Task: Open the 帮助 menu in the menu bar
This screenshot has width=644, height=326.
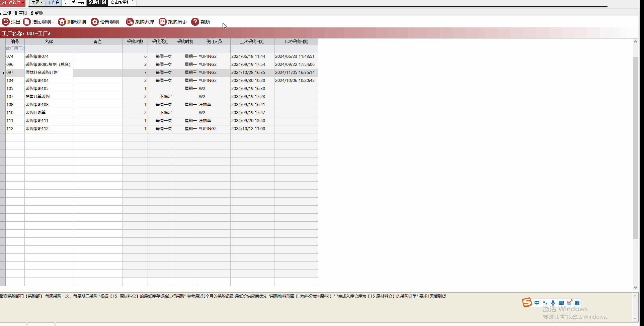Action: pyautogui.click(x=37, y=13)
